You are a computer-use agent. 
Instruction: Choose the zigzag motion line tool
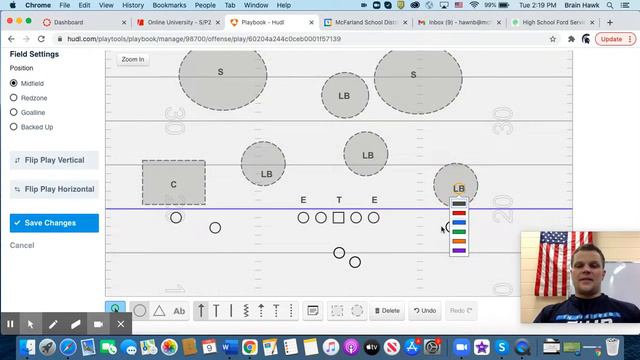click(x=246, y=311)
